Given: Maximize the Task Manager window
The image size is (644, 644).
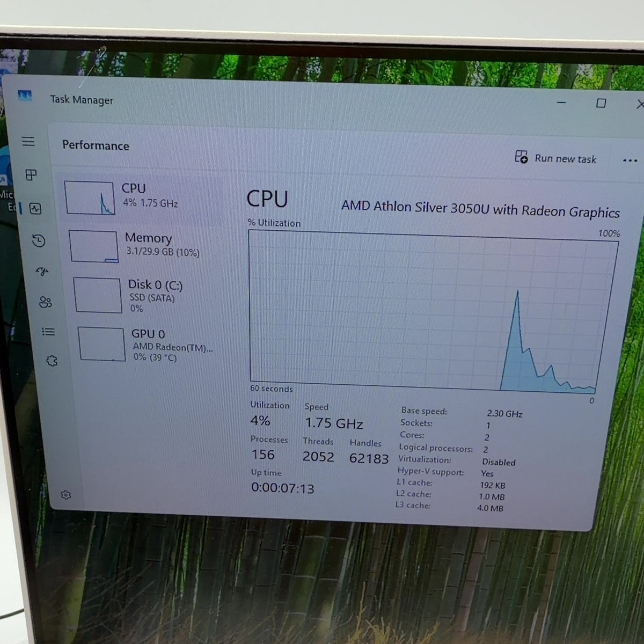Looking at the screenshot, I should 601,103.
